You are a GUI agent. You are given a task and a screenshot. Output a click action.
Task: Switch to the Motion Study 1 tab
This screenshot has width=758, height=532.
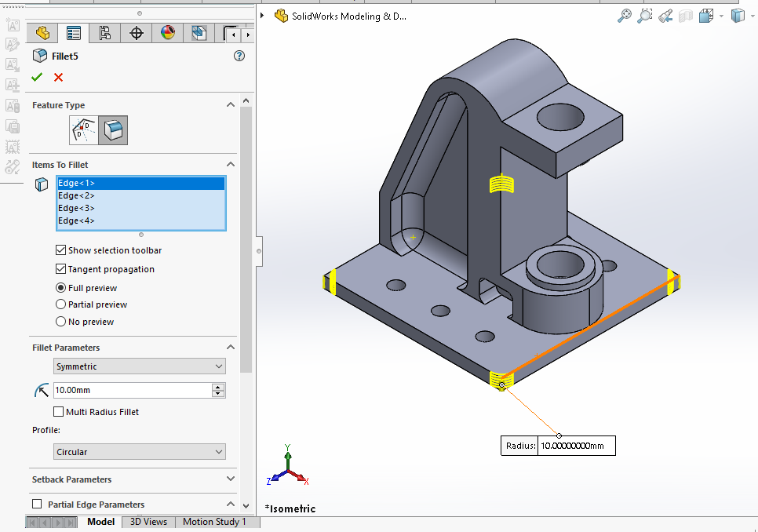(x=214, y=522)
